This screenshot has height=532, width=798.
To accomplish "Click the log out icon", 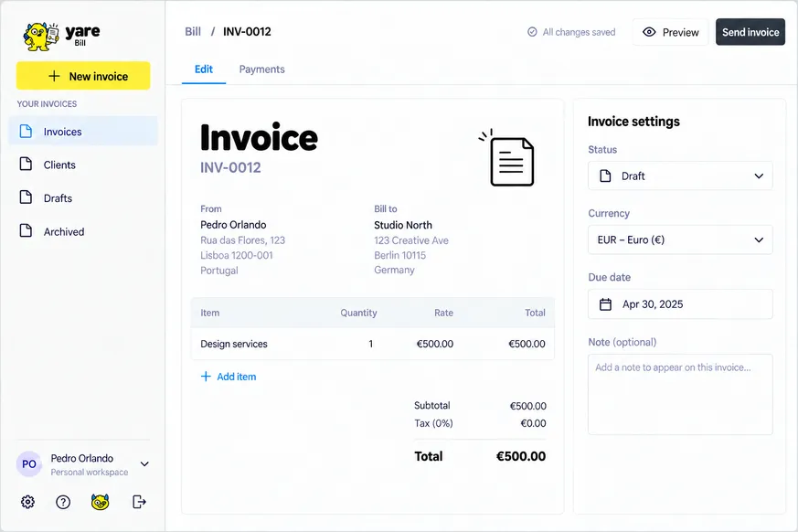I will [x=139, y=502].
